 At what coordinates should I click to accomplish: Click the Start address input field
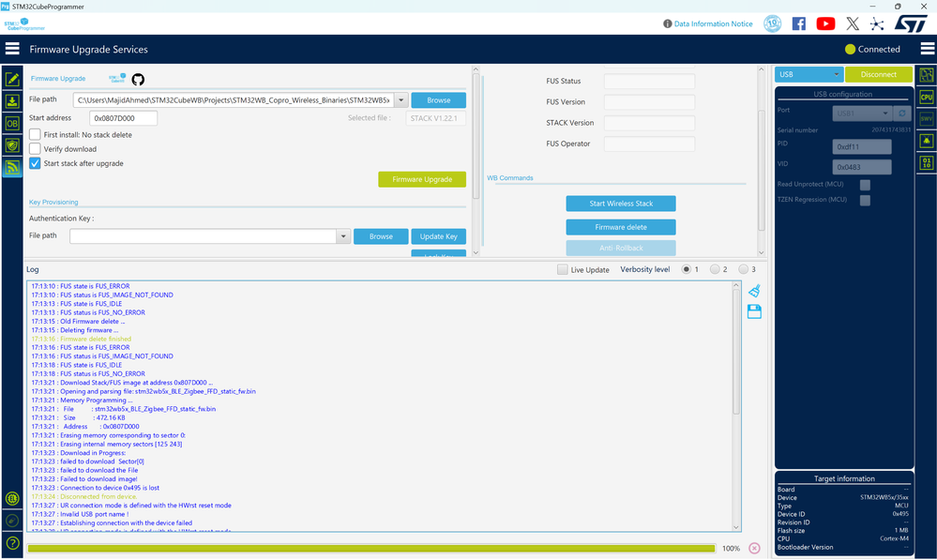coord(123,118)
